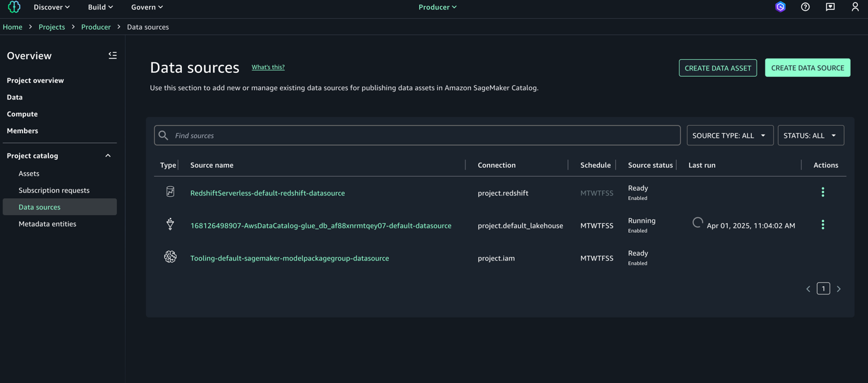
Task: Click Apr 01, 2025 last run timestamp
Action: [751, 226]
